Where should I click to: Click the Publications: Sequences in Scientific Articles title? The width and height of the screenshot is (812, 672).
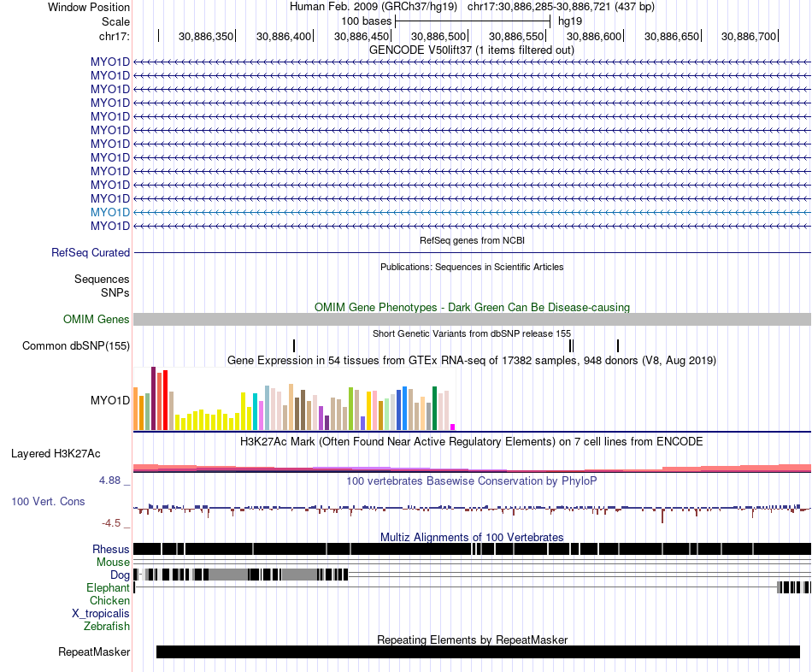pyautogui.click(x=472, y=267)
